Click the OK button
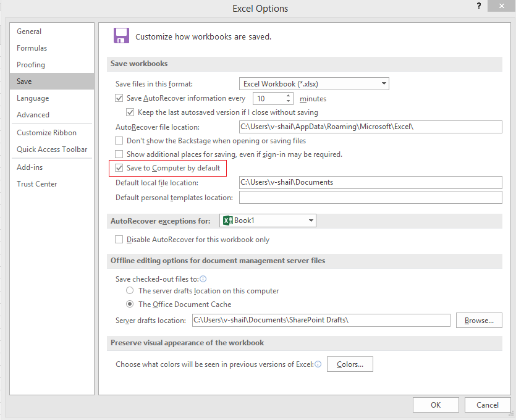This screenshot has height=420, width=516. [436, 405]
